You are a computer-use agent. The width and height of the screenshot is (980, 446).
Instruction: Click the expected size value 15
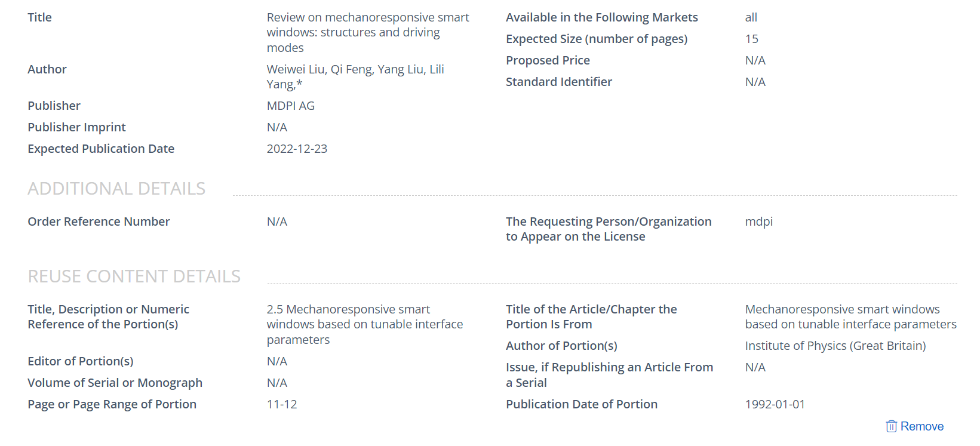(751, 39)
